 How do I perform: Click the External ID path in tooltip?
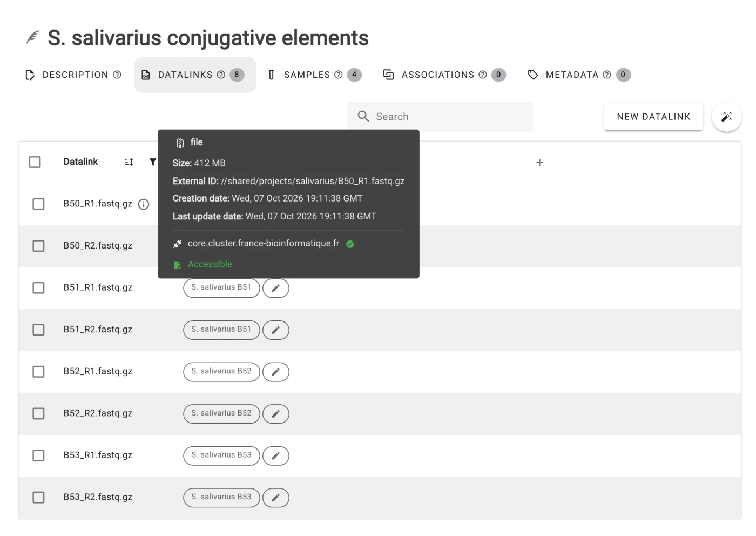[x=313, y=181]
